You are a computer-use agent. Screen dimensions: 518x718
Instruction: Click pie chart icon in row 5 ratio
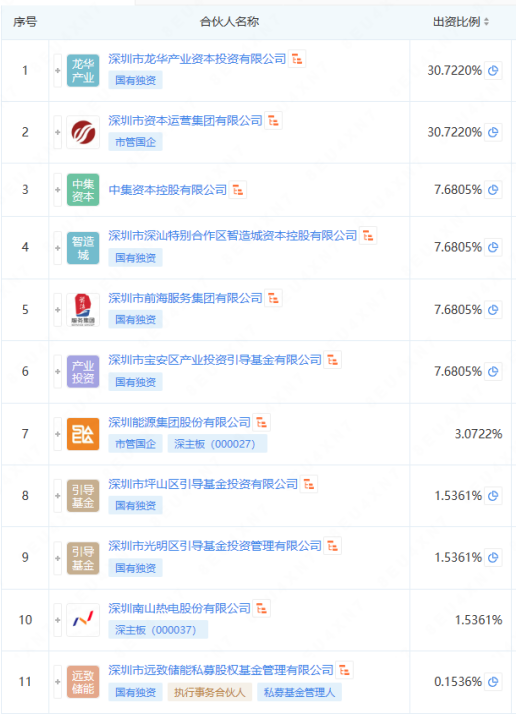[493, 310]
